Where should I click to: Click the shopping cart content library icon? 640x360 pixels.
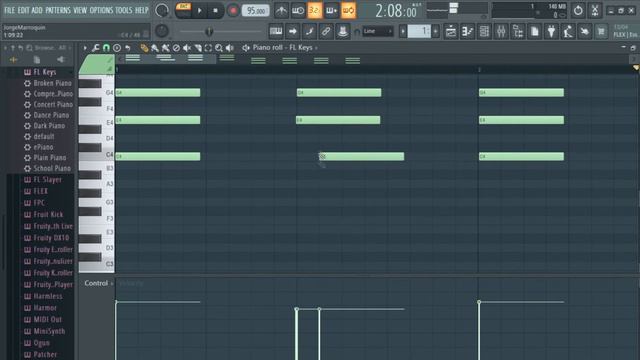tap(601, 31)
